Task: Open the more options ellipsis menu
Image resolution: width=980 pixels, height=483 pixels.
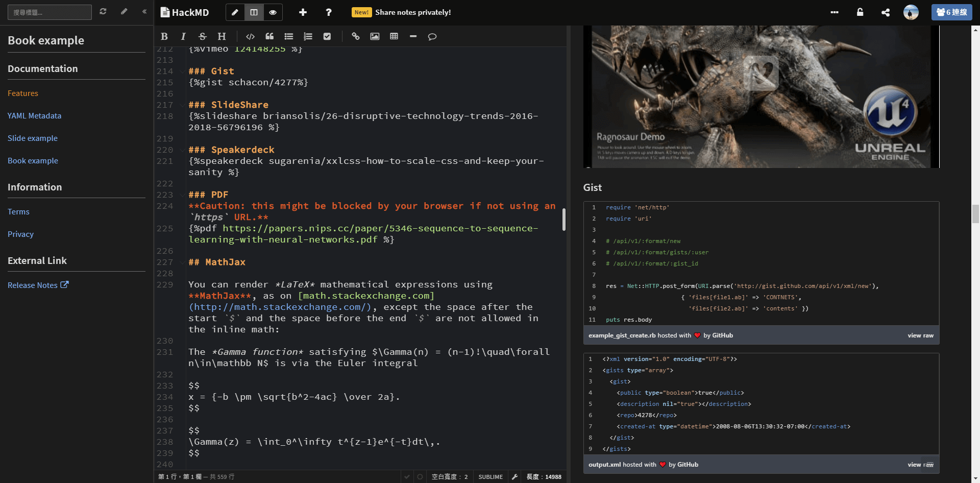Action: tap(835, 12)
